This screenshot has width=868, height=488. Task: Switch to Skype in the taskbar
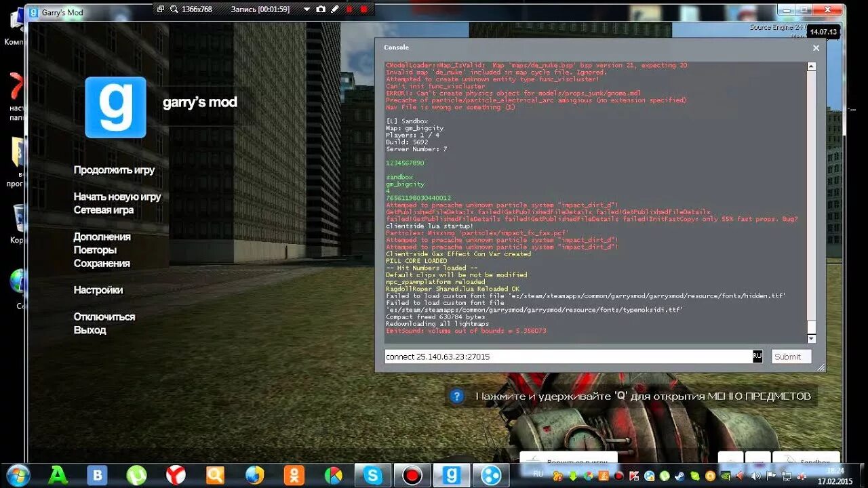coord(372,476)
